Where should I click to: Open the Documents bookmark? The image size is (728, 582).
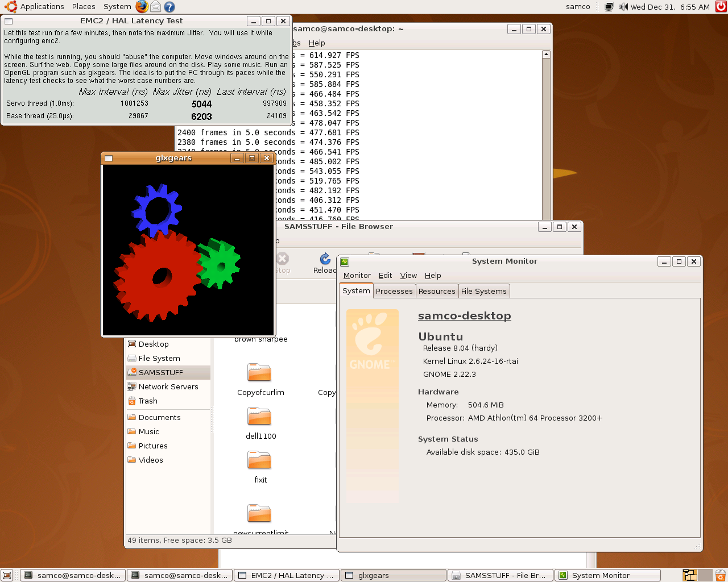pos(167,417)
